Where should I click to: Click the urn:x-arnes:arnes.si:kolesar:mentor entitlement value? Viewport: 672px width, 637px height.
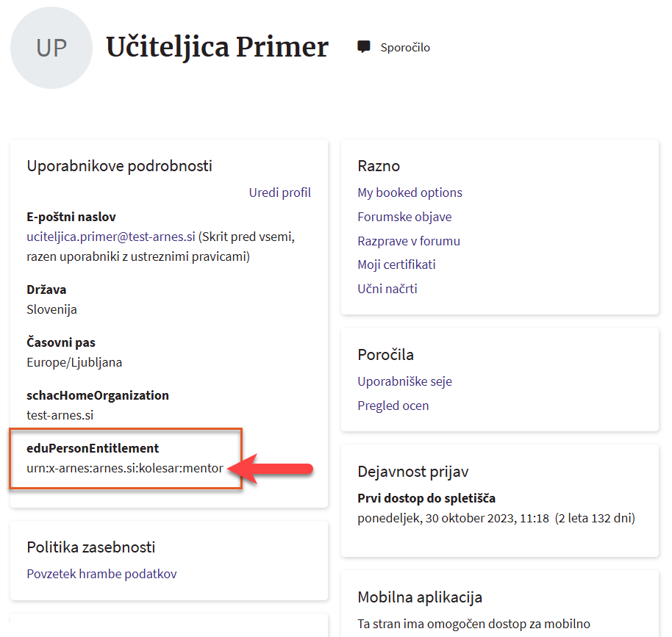pos(125,468)
